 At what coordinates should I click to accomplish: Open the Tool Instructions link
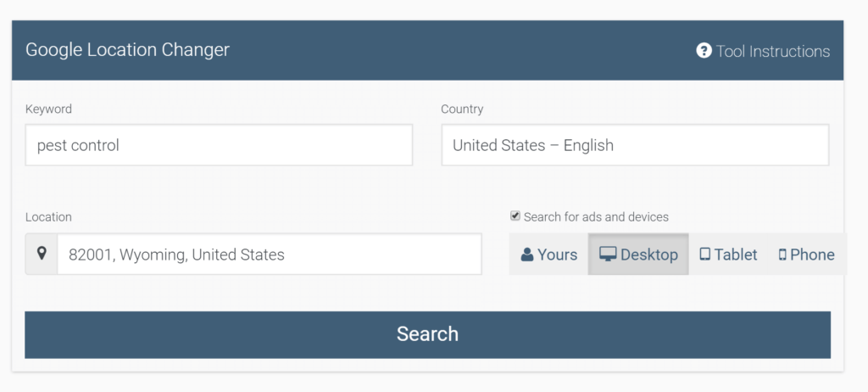point(763,51)
